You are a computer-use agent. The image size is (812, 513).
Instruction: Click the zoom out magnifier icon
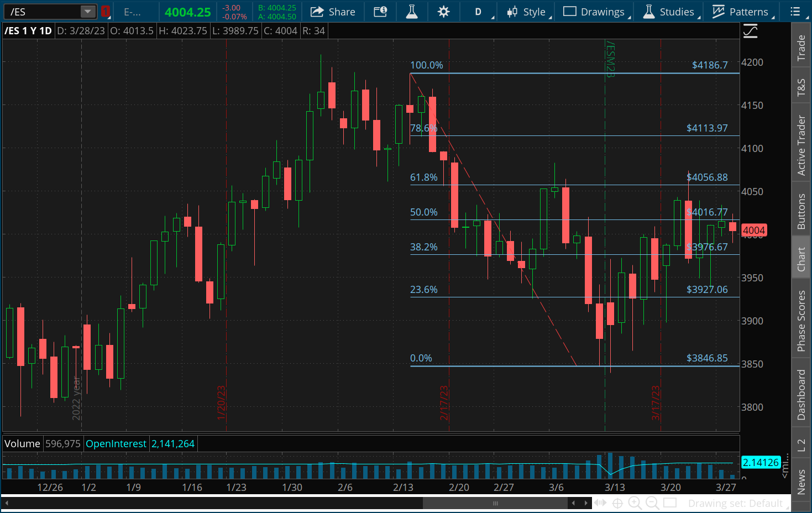coord(652,503)
